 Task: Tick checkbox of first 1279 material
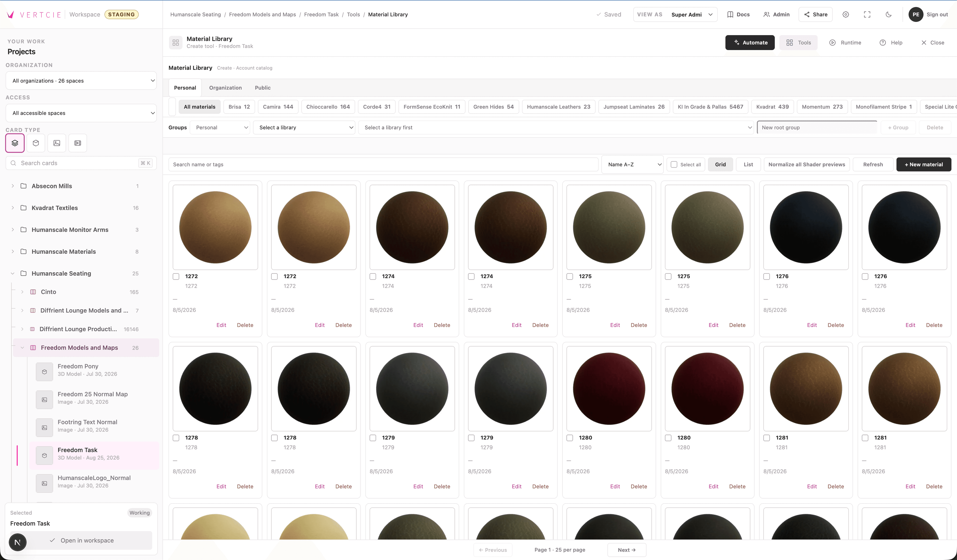point(373,438)
